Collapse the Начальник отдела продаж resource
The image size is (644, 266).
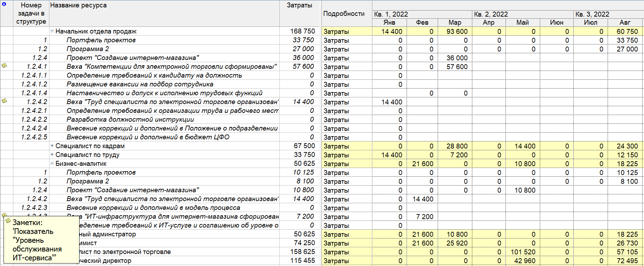[x=52, y=31]
